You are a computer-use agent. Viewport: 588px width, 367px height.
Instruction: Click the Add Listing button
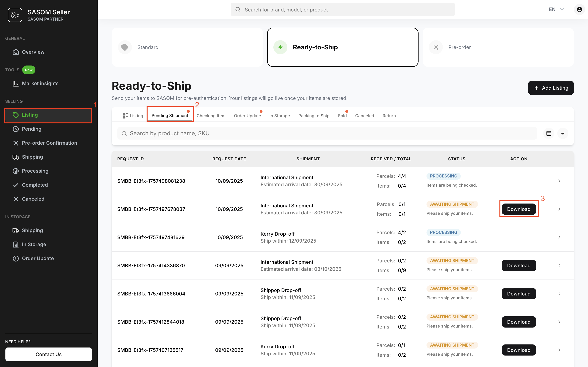551,88
